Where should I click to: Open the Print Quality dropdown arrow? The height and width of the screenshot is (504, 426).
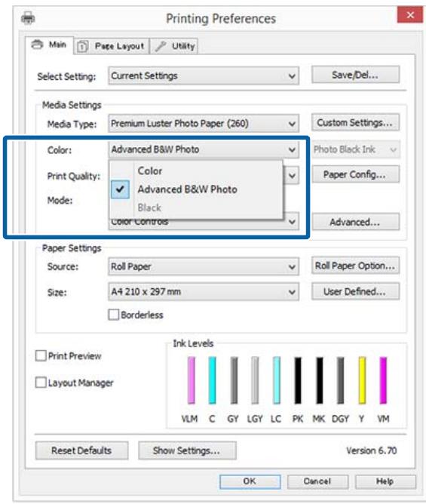[292, 176]
